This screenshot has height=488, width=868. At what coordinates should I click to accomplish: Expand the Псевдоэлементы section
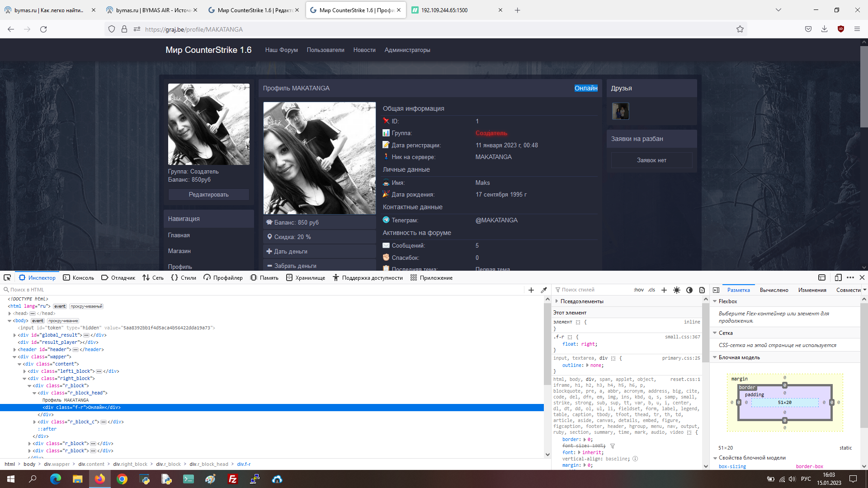[557, 301]
